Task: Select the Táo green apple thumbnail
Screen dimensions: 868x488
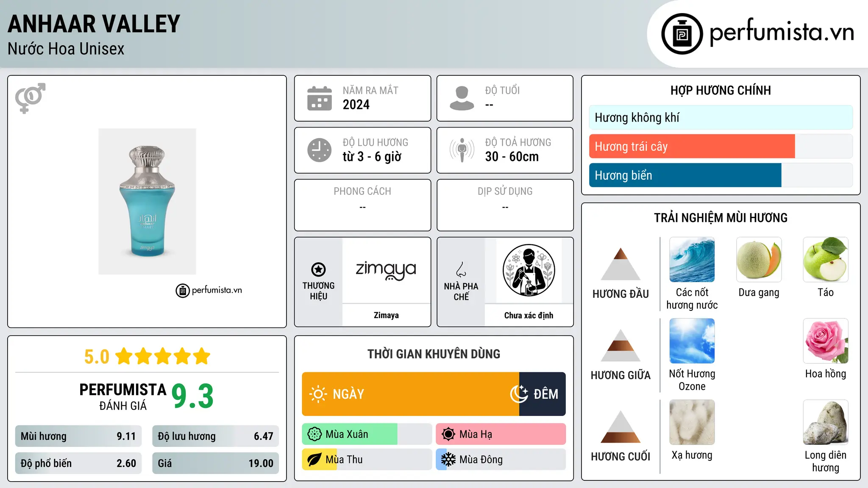Action: pyautogui.click(x=826, y=260)
